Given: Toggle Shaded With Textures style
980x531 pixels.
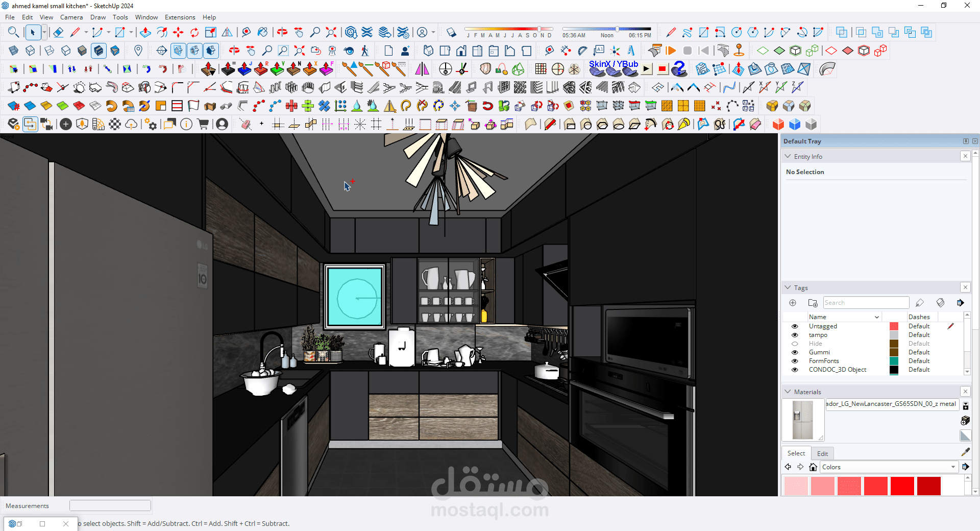Looking at the screenshot, I should (x=99, y=51).
